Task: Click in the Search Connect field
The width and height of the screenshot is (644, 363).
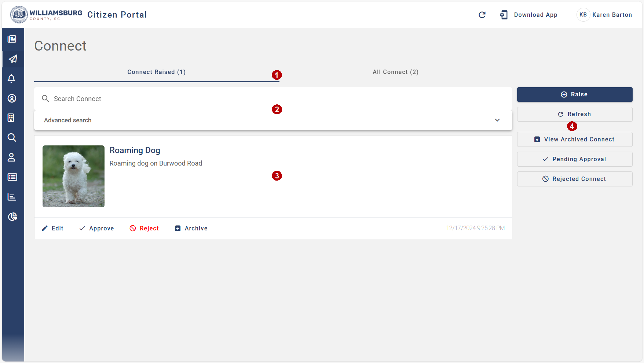Action: (x=273, y=99)
